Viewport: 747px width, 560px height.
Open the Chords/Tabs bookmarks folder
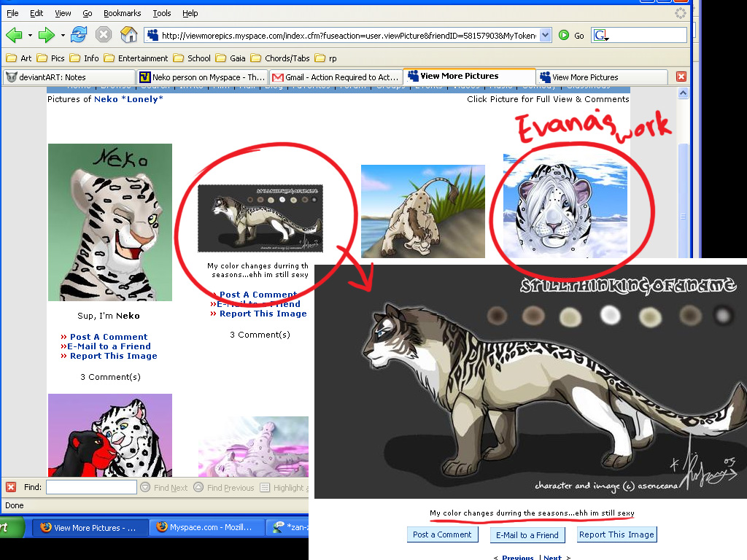pyautogui.click(x=280, y=58)
